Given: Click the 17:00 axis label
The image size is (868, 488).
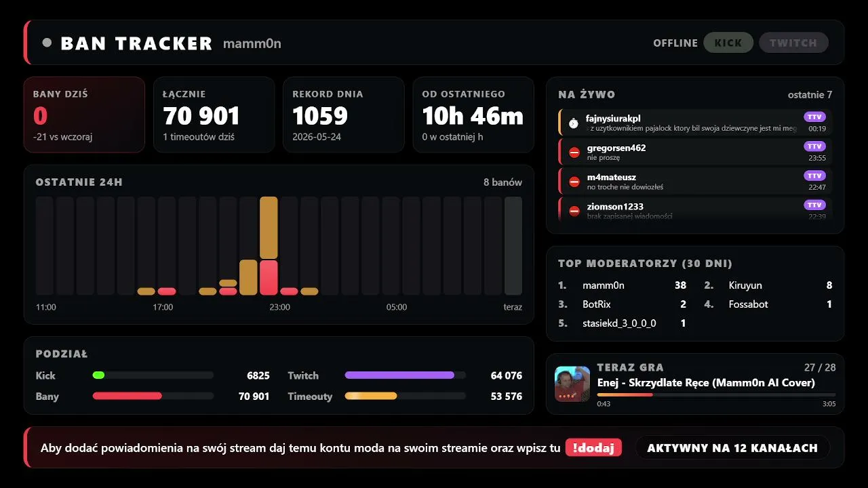Looking at the screenshot, I should tap(163, 307).
